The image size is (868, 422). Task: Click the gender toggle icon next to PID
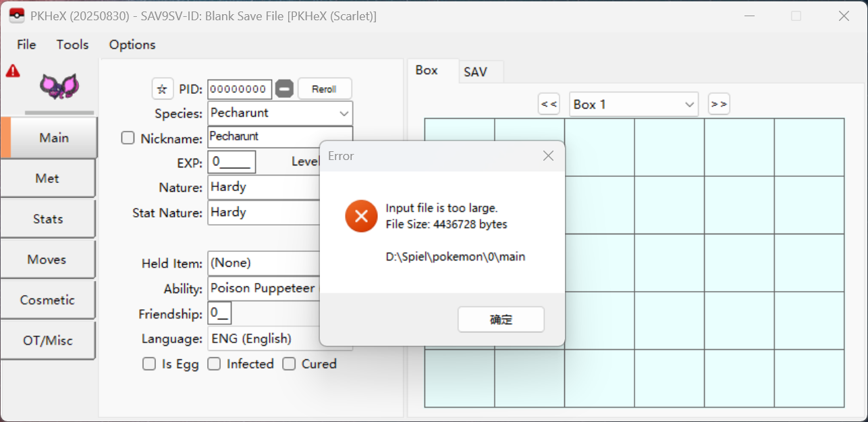pos(285,89)
